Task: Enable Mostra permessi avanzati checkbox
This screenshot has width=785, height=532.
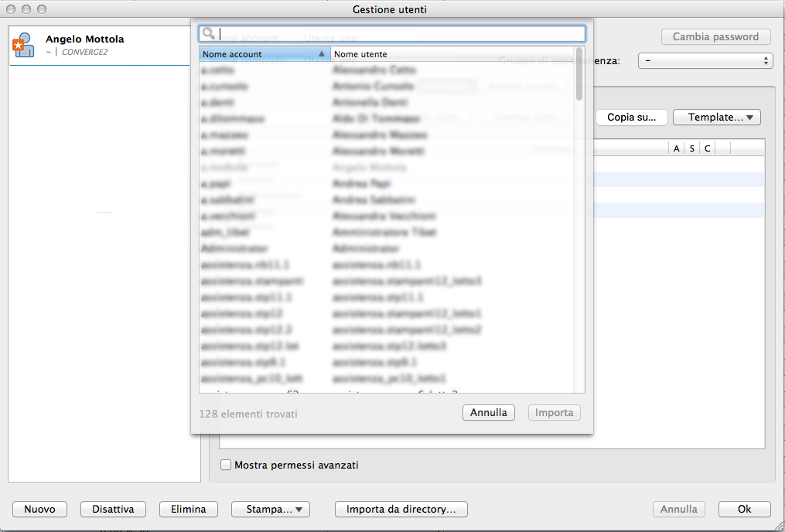Action: pyautogui.click(x=226, y=465)
